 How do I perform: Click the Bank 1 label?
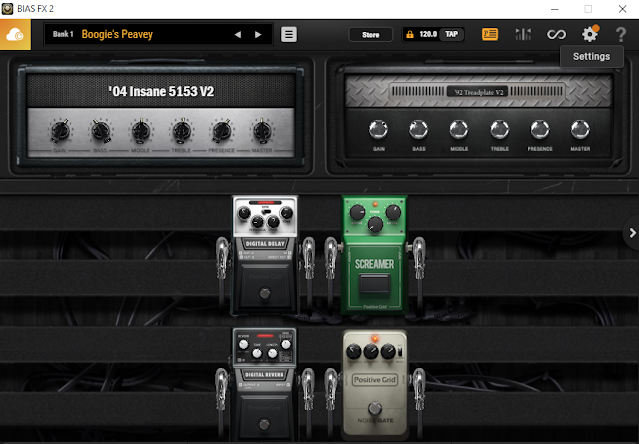[x=63, y=34]
